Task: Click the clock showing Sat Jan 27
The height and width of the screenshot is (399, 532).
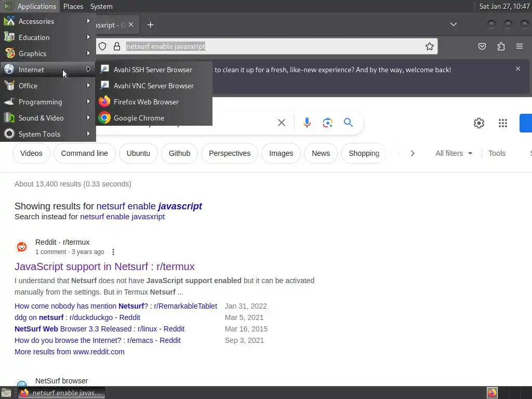Action: 504,6
